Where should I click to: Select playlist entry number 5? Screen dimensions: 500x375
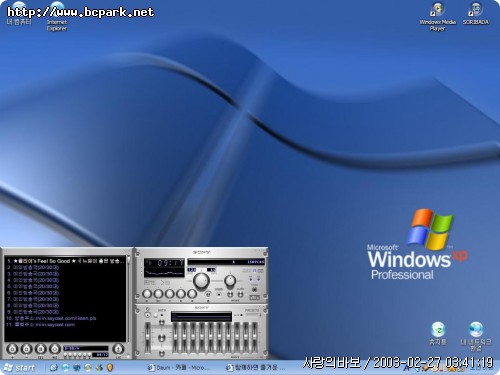[65, 286]
